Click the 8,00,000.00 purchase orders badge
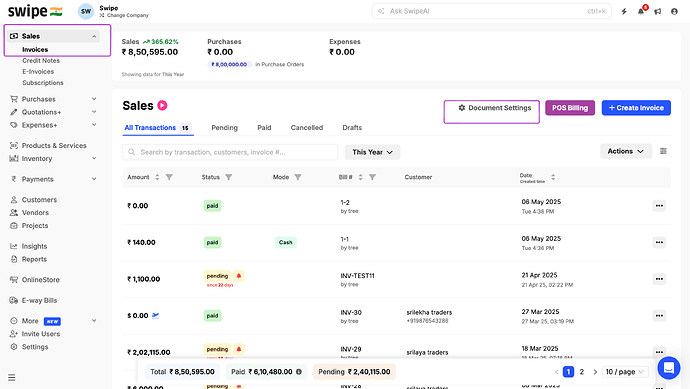Image resolution: width=690 pixels, height=389 pixels. click(x=229, y=64)
